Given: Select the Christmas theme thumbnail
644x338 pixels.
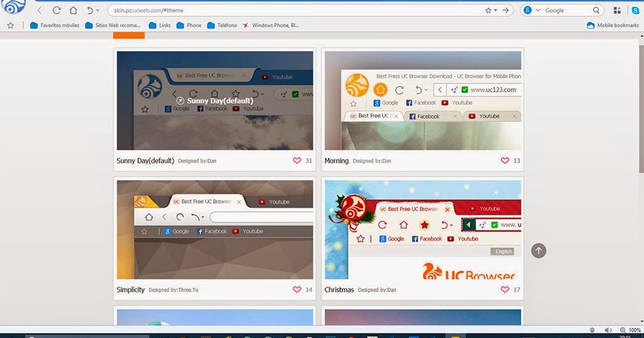Looking at the screenshot, I should [423, 230].
